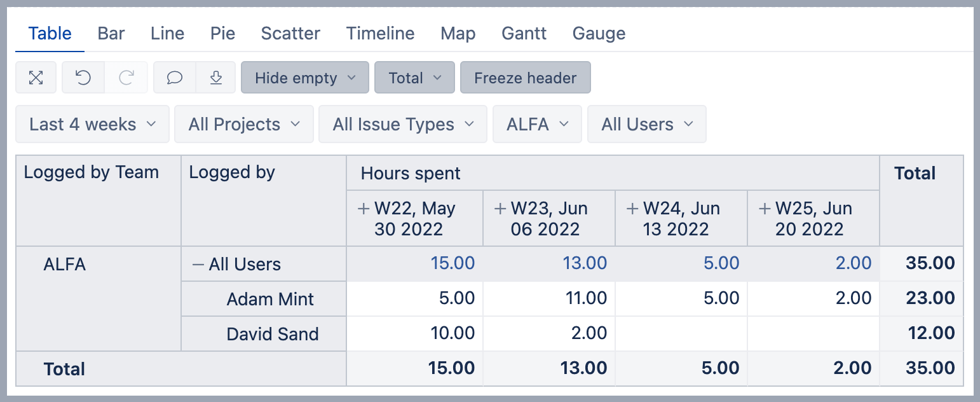Open the comment speech bubble icon
The width and height of the screenshot is (980, 402).
[175, 78]
